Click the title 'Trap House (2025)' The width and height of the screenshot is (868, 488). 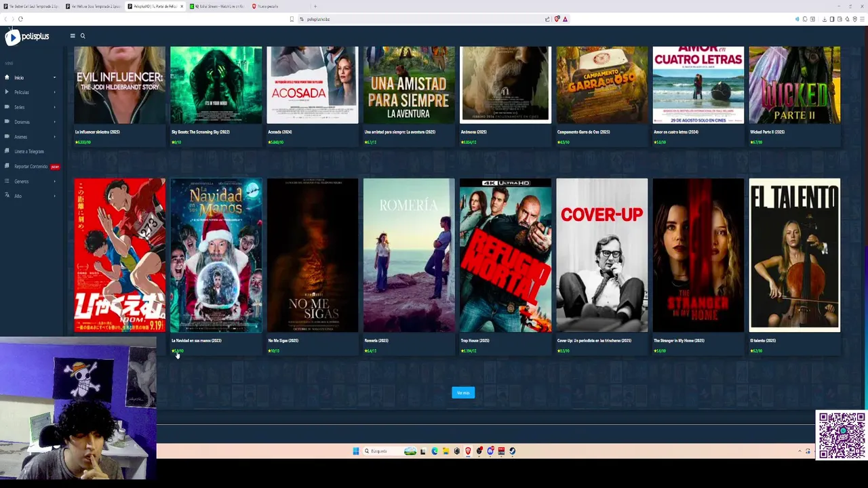(475, 341)
